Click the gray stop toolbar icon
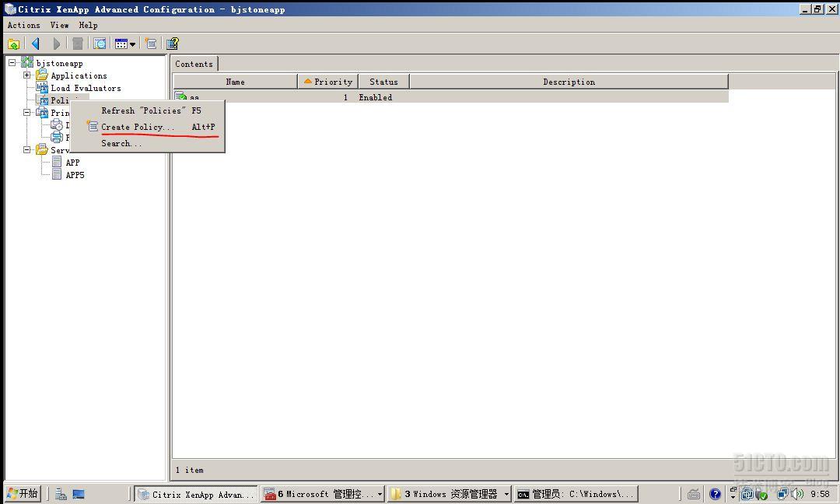This screenshot has width=840, height=504. [x=78, y=44]
